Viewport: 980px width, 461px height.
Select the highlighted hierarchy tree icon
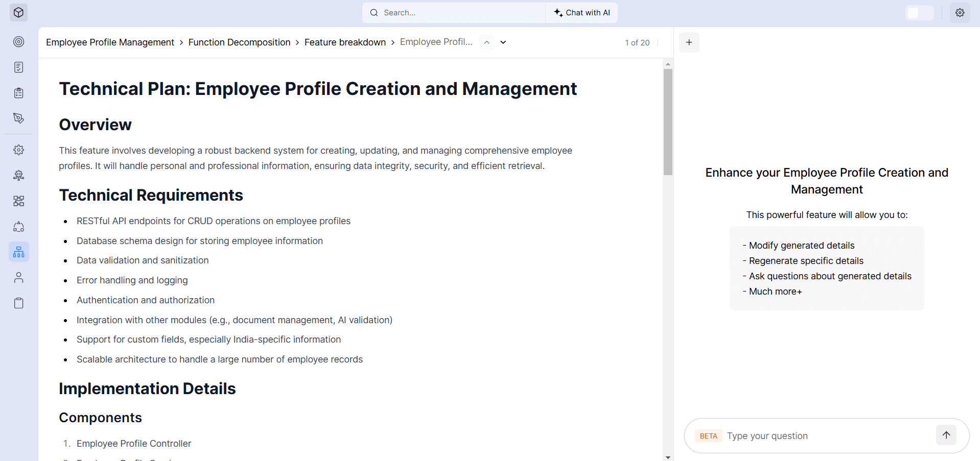pyautogui.click(x=19, y=252)
